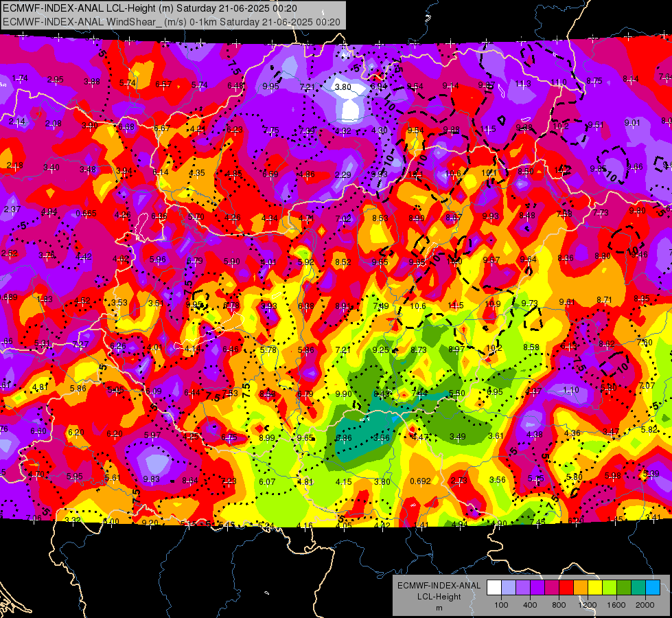The image size is (672, 618).
Task: Click the dark green legend swatch right of 1600
Action: [624, 588]
